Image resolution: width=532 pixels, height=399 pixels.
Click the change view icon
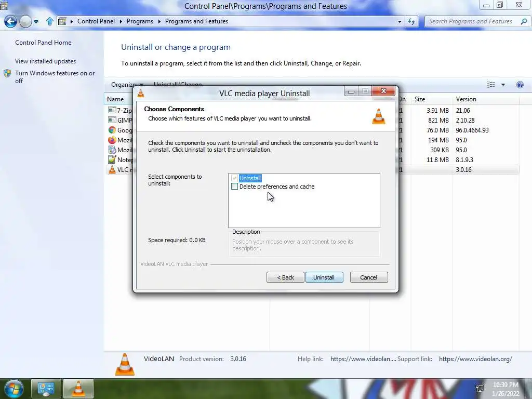click(x=490, y=85)
